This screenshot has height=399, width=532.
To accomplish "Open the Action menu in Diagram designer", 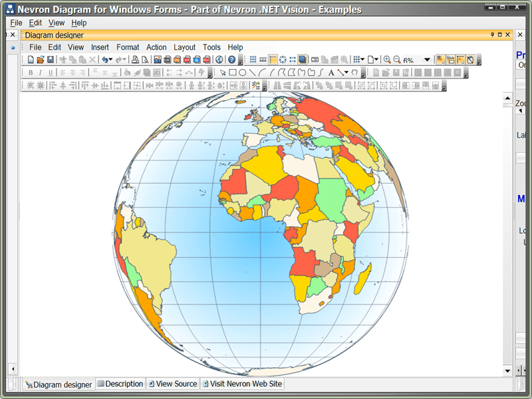I will pos(156,47).
